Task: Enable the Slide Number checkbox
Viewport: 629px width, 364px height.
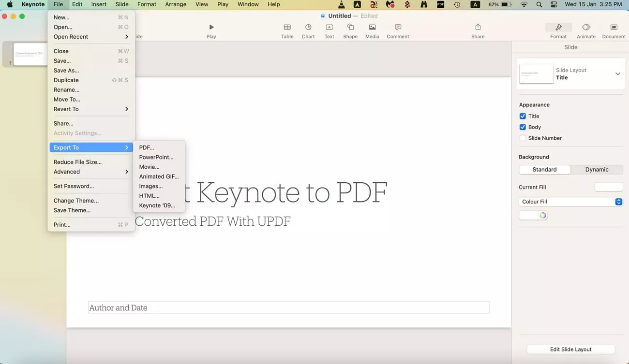Action: pos(523,138)
